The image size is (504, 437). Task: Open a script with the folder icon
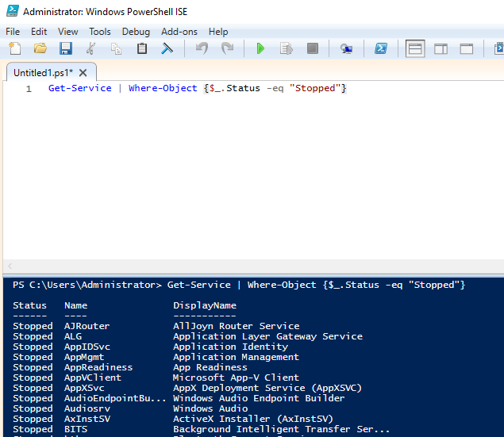point(40,49)
